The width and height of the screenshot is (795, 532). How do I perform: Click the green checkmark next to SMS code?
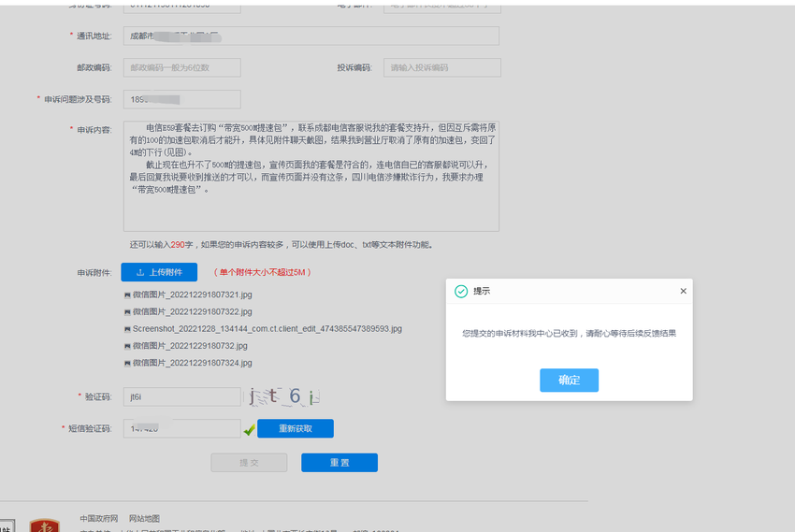pos(249,430)
